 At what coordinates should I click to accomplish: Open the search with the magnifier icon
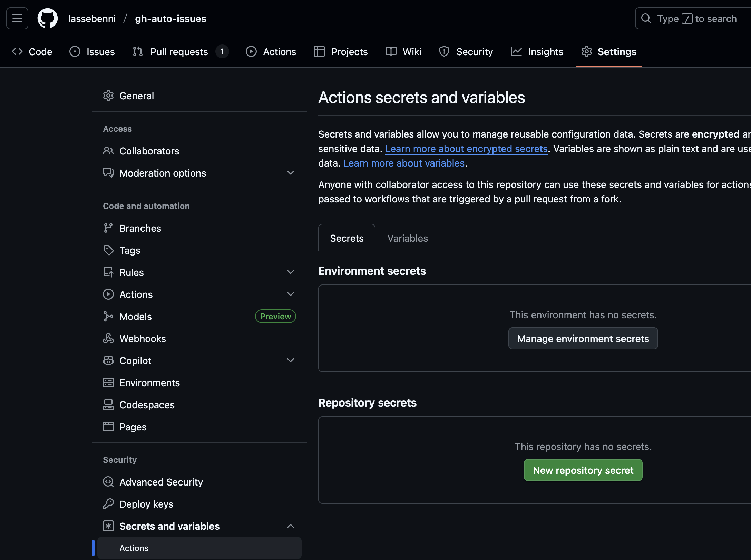[x=646, y=18]
